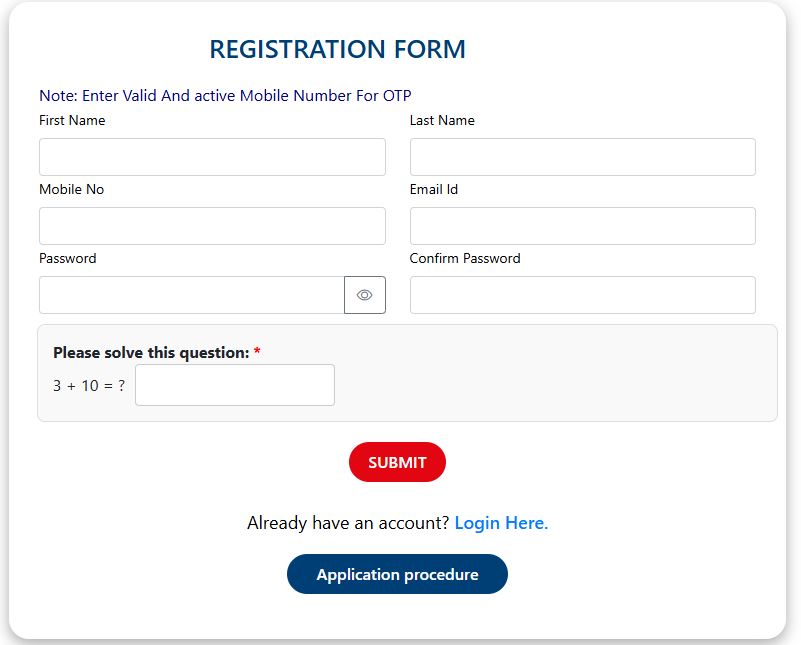801x645 pixels.
Task: Submit the registration form
Action: (397, 462)
